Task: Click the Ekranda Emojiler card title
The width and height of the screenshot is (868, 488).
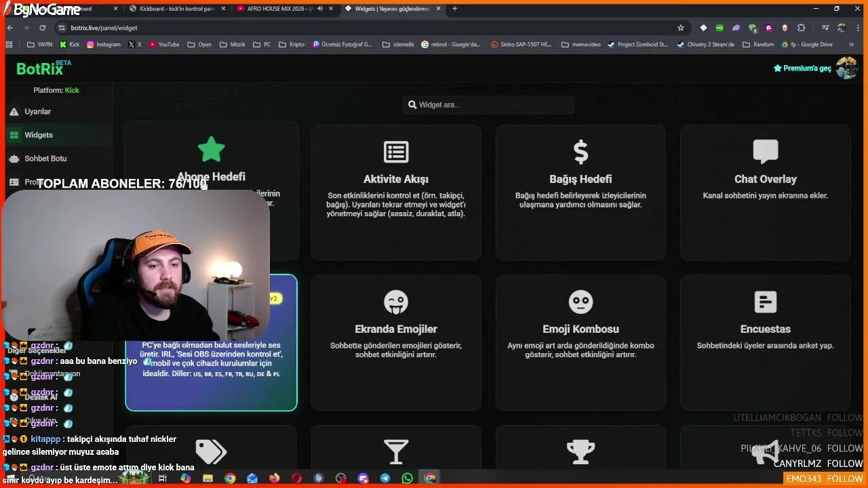Action: click(x=396, y=329)
